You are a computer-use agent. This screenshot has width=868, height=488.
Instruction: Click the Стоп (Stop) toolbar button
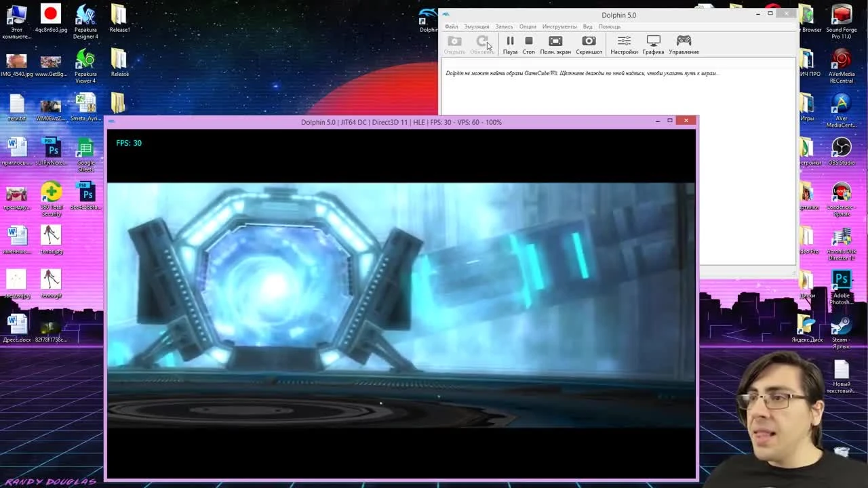click(x=529, y=45)
